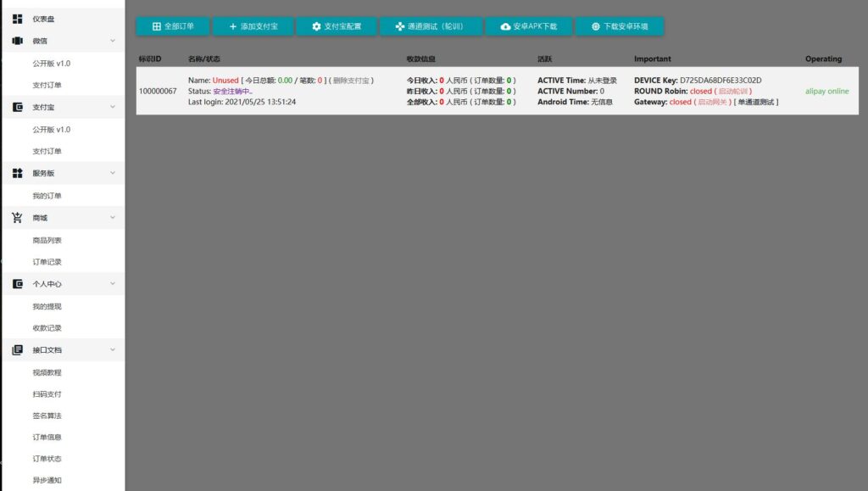Click the 接口文档 library icon
Image resolution: width=868 pixels, height=491 pixels.
point(17,349)
